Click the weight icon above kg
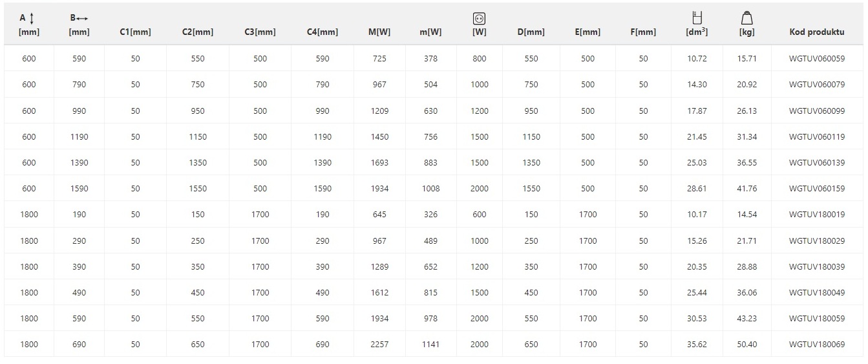 pyautogui.click(x=746, y=18)
